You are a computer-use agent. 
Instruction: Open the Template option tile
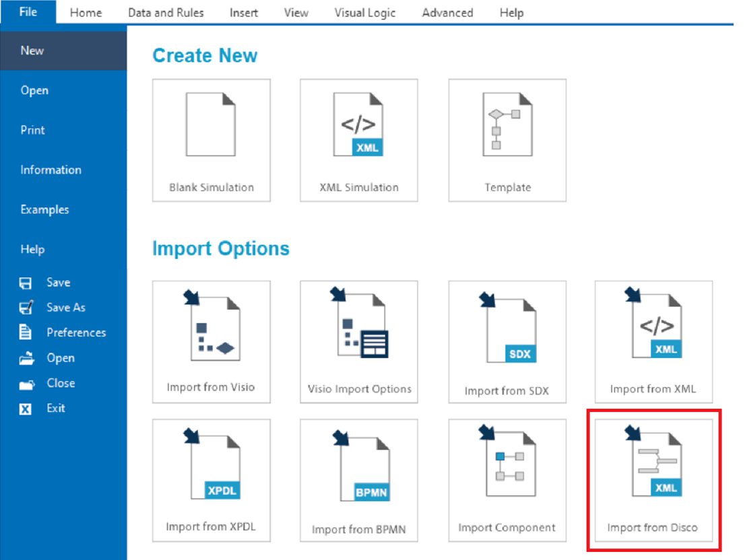pyautogui.click(x=507, y=140)
